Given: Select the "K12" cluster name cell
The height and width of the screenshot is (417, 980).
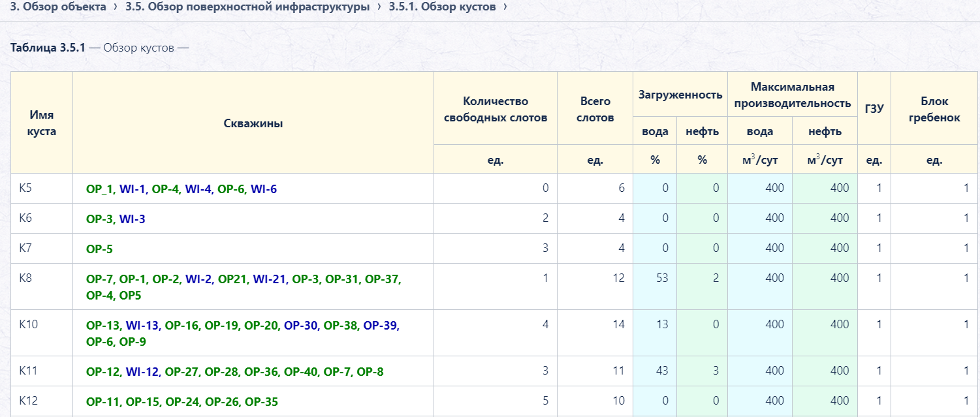Looking at the screenshot, I should click(x=42, y=401).
